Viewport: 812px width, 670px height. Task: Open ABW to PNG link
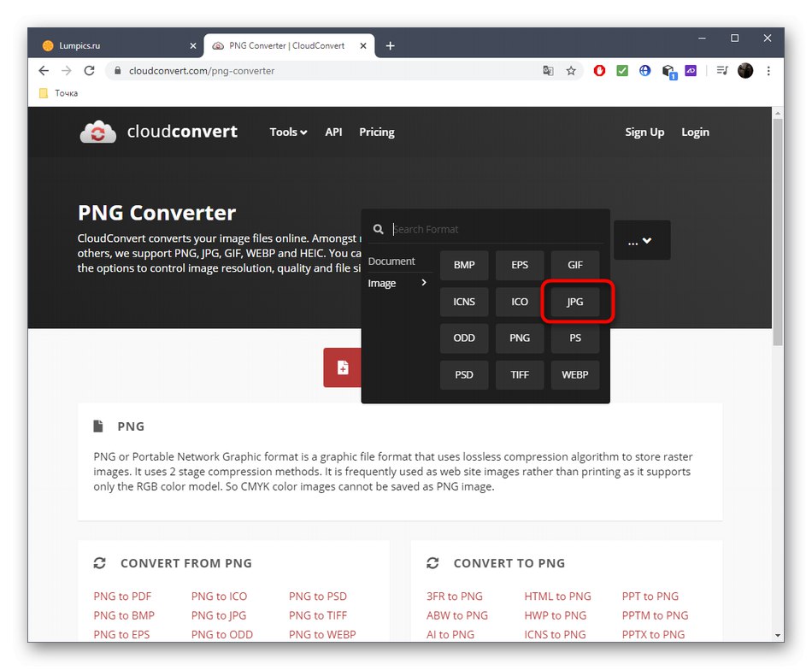pos(456,615)
